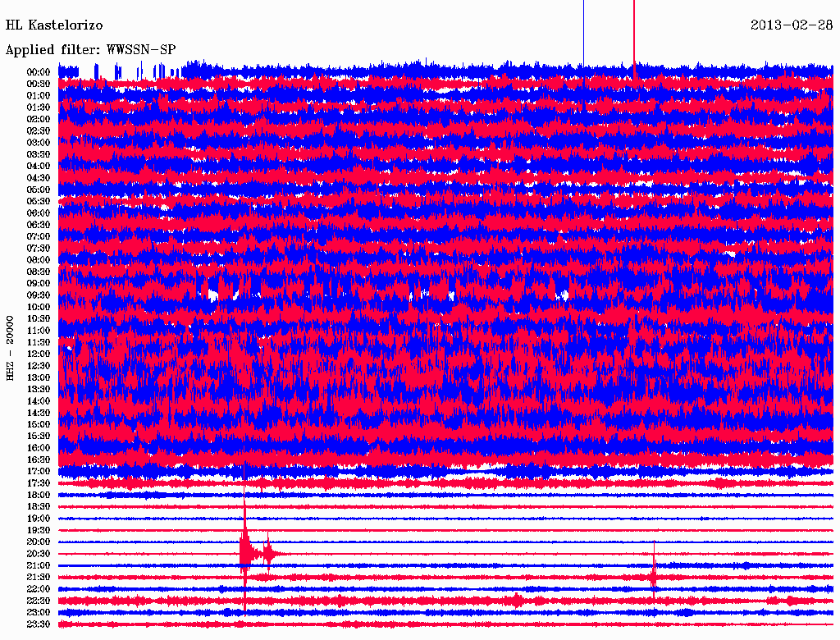840x640 pixels.
Task: Click the date 2013-02-28
Action: coord(792,25)
